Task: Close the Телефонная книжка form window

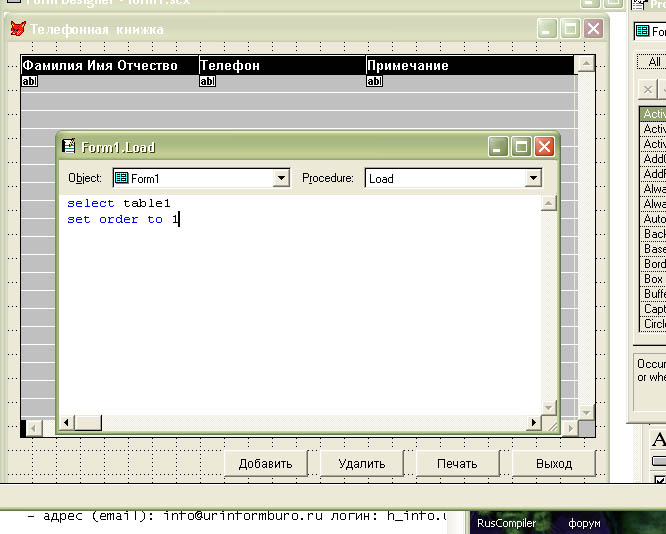Action: [x=593, y=29]
